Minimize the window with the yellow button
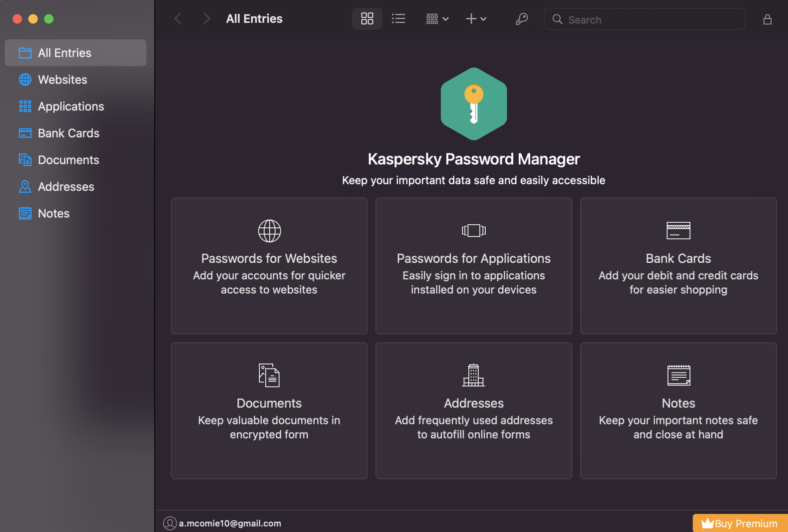788x532 pixels. click(33, 19)
